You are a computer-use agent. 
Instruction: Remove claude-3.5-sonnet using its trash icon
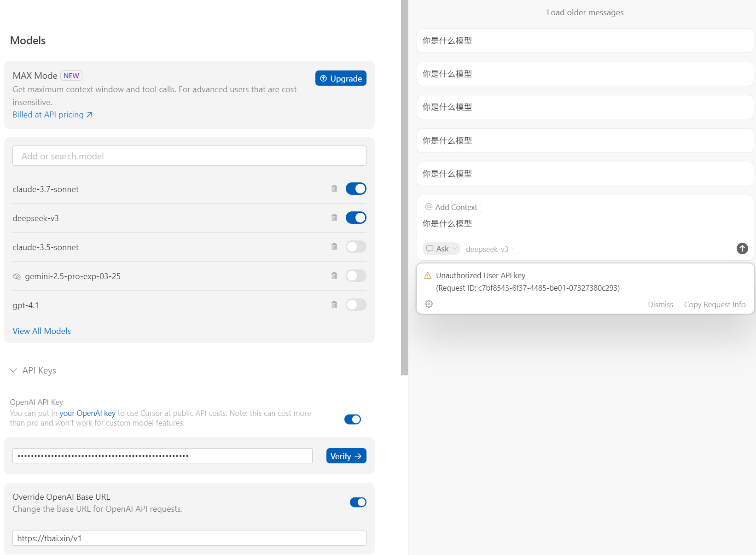334,247
